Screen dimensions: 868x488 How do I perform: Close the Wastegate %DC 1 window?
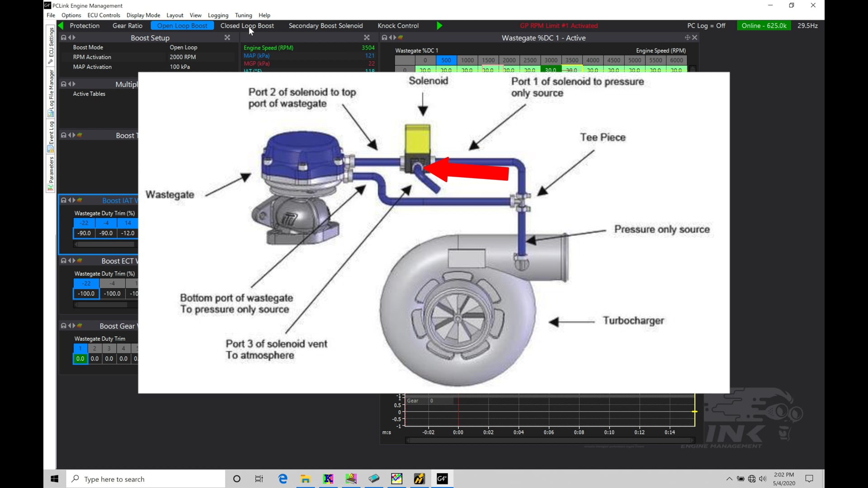tap(695, 38)
